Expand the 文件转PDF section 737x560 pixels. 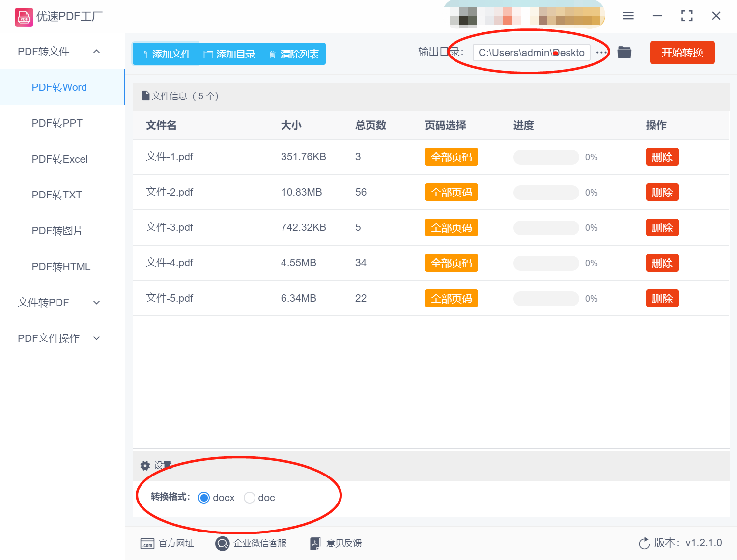(x=97, y=303)
